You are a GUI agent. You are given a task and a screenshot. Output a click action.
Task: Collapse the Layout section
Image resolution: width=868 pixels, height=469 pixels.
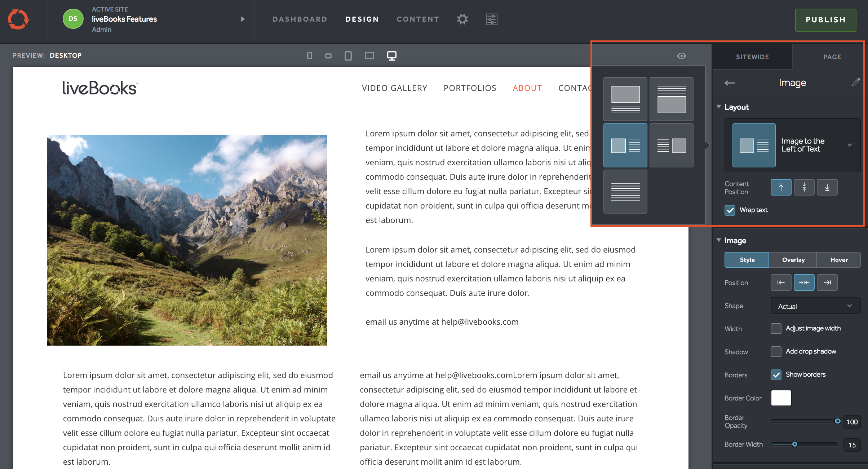tap(719, 107)
